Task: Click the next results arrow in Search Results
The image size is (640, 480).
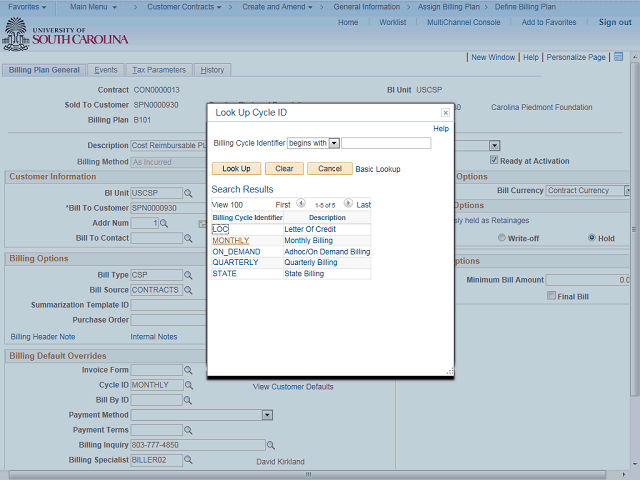Action: click(348, 203)
